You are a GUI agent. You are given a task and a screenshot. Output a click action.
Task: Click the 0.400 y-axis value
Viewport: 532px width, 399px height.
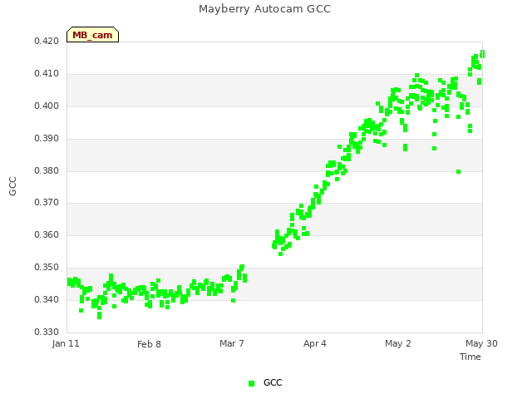pyautogui.click(x=47, y=106)
